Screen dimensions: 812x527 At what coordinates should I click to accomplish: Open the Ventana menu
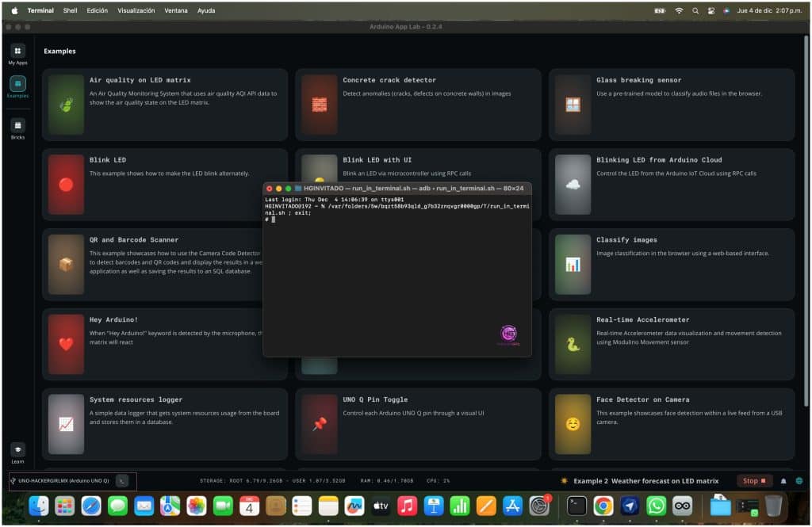(176, 10)
